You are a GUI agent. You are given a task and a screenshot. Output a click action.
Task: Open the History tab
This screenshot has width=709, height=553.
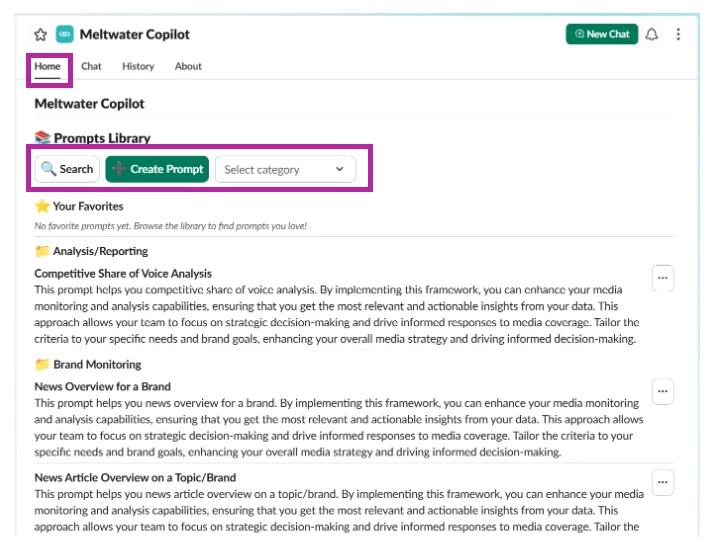[x=138, y=66]
